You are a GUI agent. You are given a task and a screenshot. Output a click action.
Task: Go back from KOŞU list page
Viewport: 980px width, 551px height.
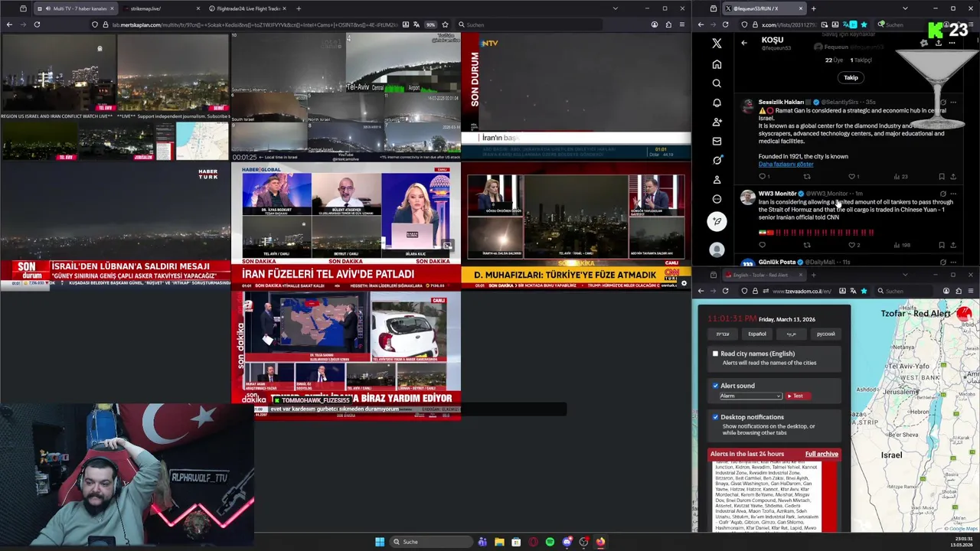coord(744,43)
